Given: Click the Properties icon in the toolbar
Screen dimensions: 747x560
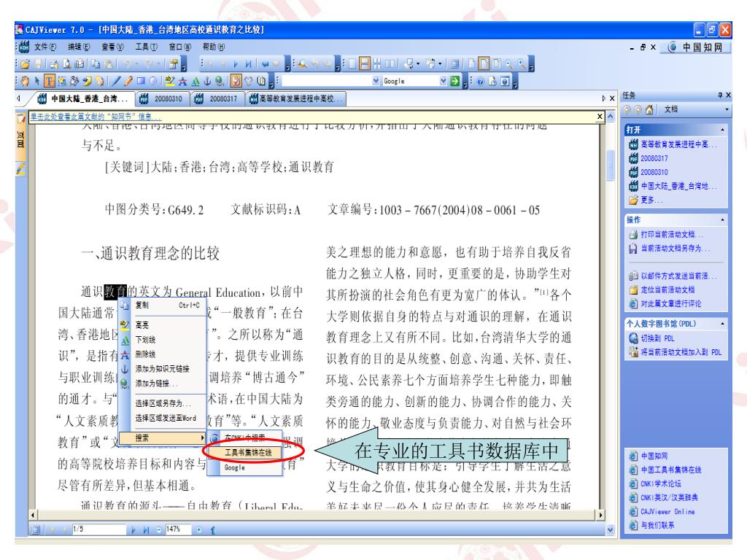Looking at the screenshot, I should tap(173, 63).
